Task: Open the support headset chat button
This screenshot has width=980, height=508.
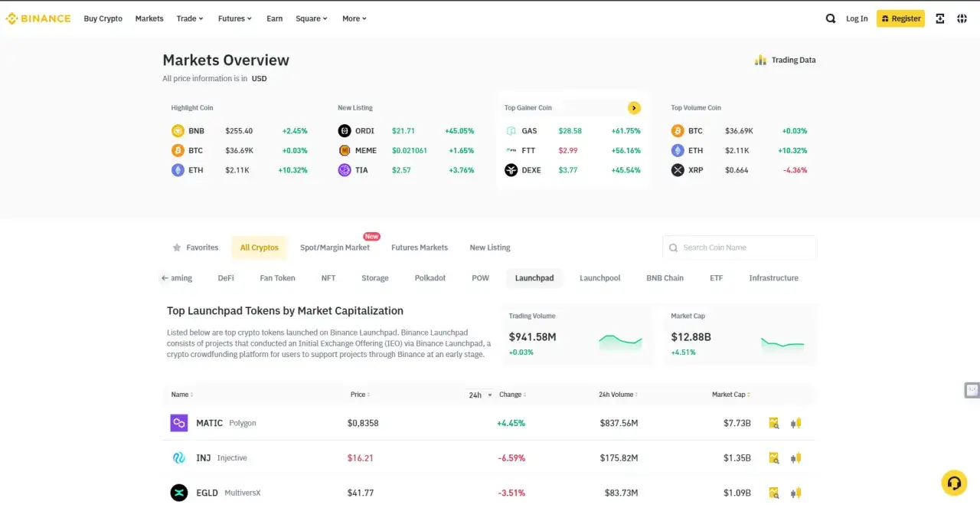Action: [x=954, y=483]
